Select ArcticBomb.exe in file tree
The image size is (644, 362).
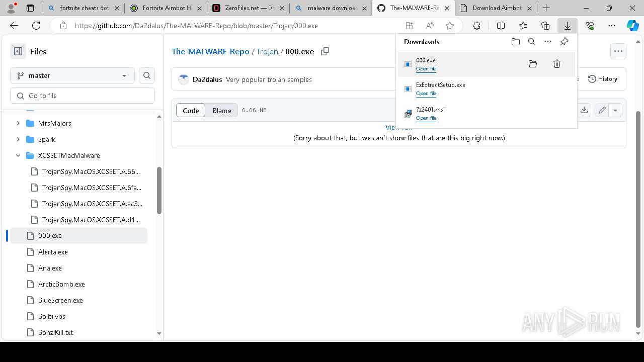click(78, 284)
